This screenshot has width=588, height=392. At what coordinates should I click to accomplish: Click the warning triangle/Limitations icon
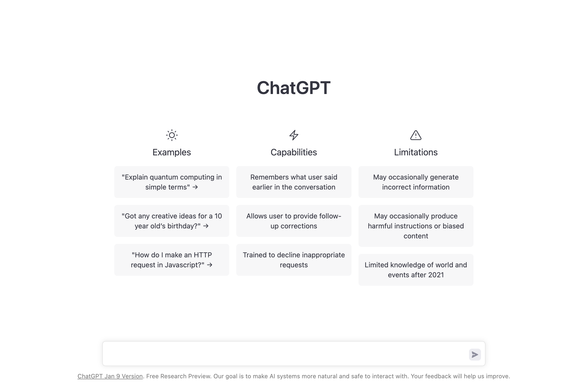(x=416, y=135)
